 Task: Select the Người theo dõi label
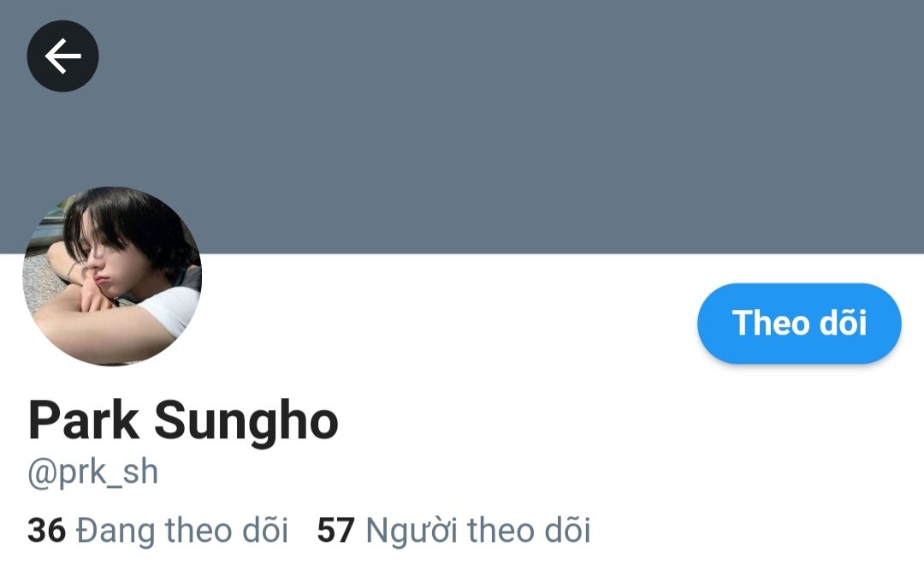(478, 531)
